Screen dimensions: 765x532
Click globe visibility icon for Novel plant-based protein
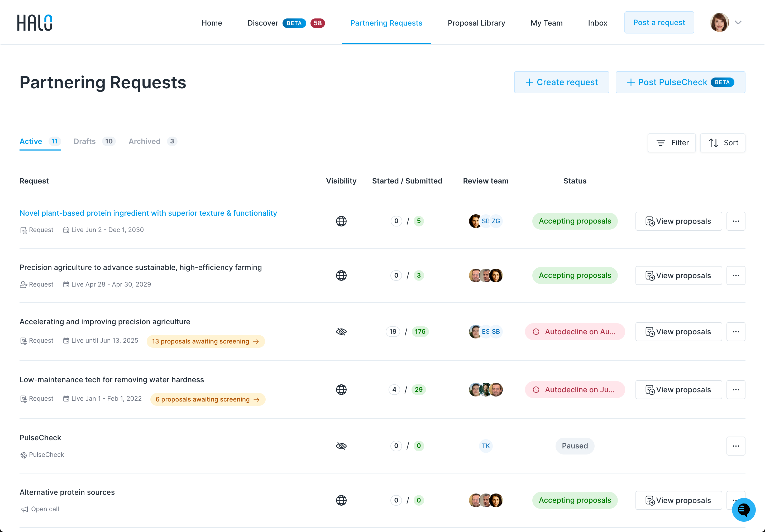pyautogui.click(x=341, y=221)
